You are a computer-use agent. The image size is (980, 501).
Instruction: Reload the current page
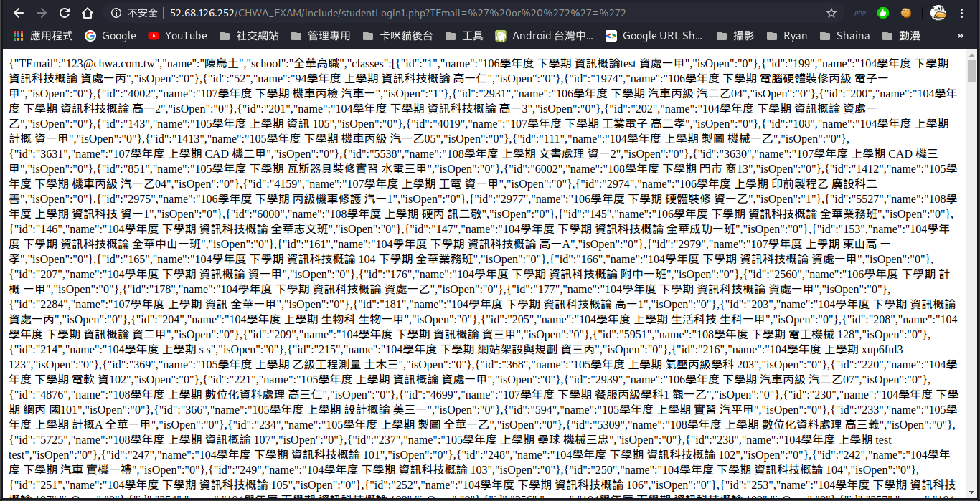65,13
